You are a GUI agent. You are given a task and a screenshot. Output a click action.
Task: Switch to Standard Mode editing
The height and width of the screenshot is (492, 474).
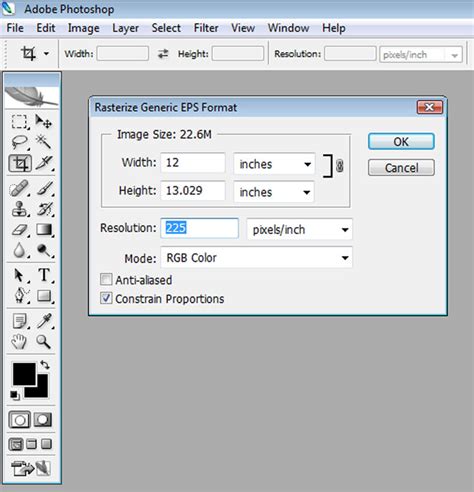pyautogui.click(x=19, y=420)
